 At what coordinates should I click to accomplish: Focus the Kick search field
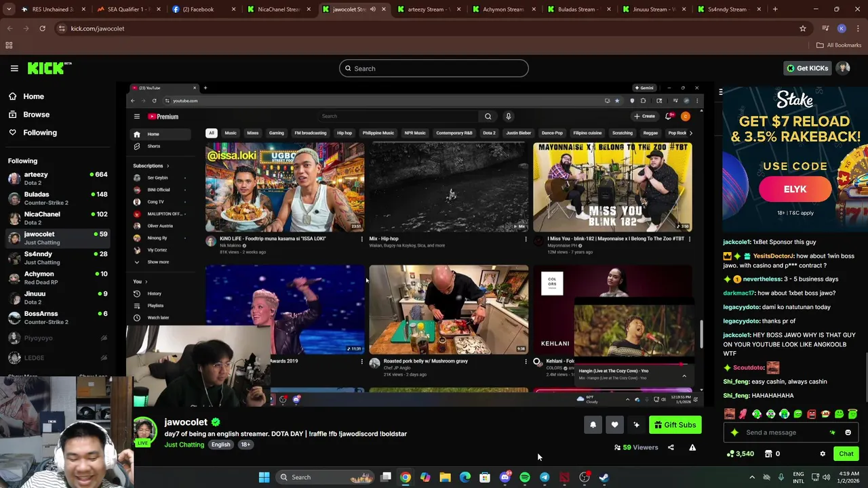pyautogui.click(x=433, y=68)
